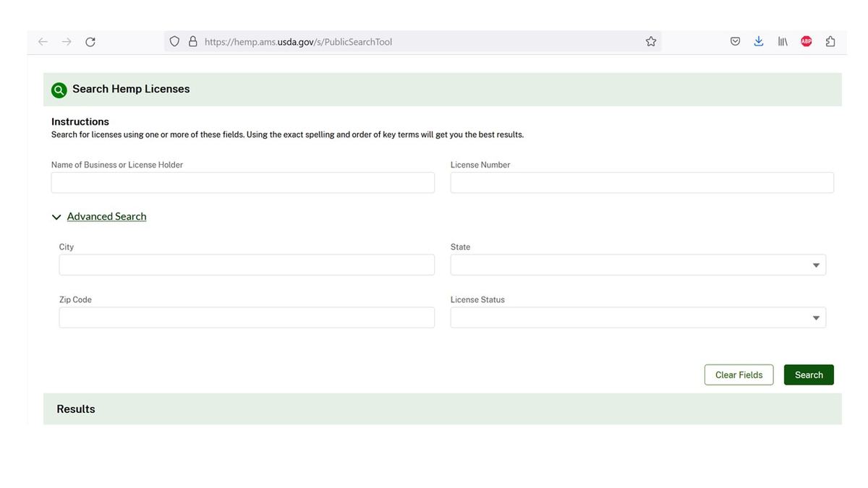Click into the Zip Code input field
868x488 pixels.
247,317
